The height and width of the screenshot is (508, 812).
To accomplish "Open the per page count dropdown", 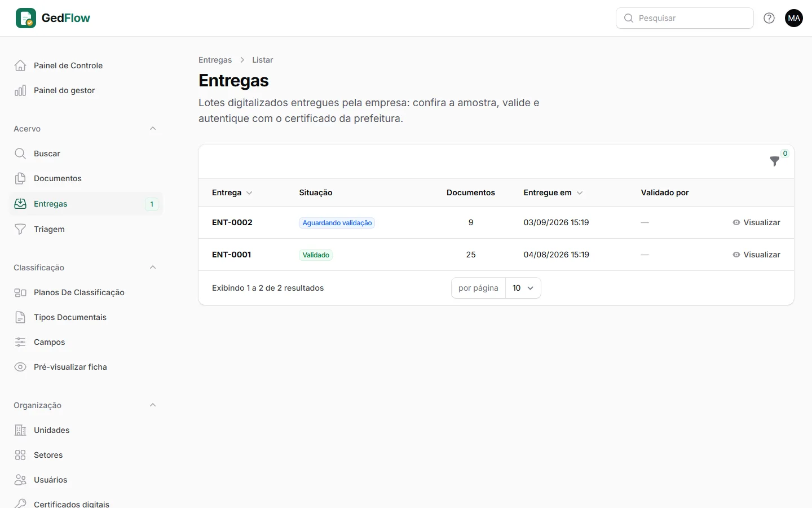I will pos(523,288).
